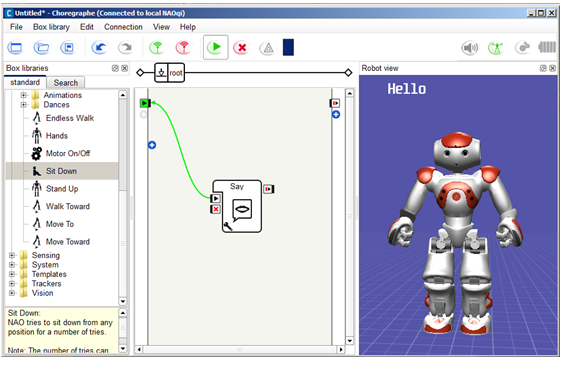Open the debug warning triangle icon
This screenshot has width=562, height=369.
[x=268, y=48]
